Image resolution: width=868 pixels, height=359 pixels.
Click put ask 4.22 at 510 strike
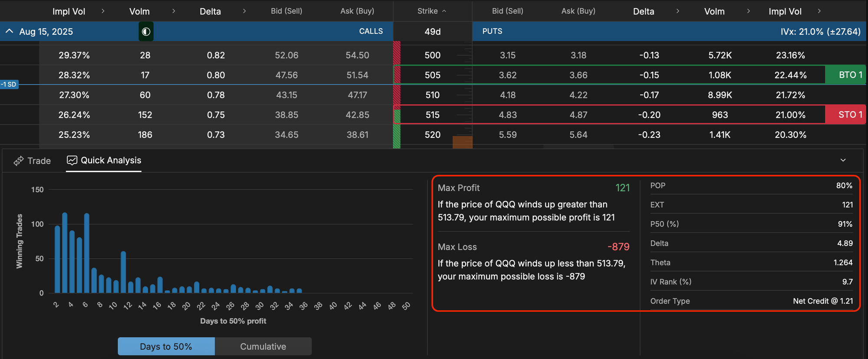(x=579, y=95)
